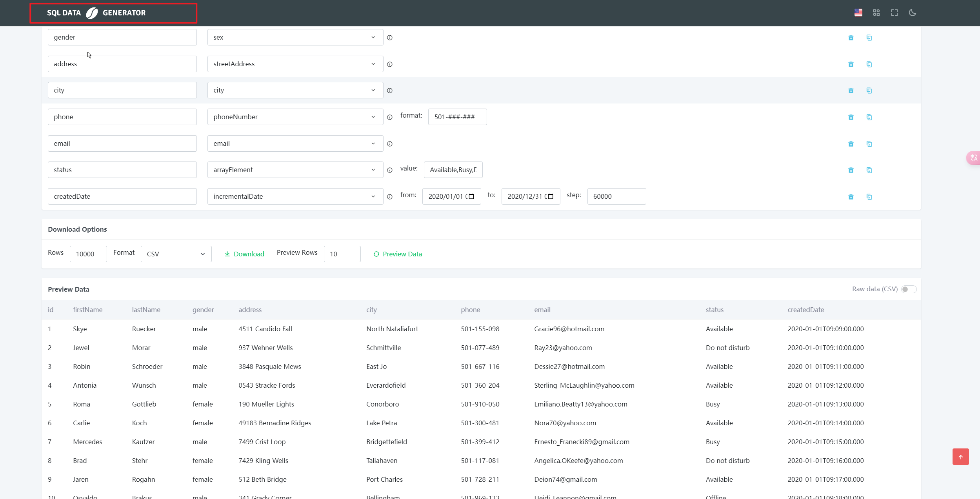
Task: Click the Preview Data refresh button
Action: tap(398, 254)
